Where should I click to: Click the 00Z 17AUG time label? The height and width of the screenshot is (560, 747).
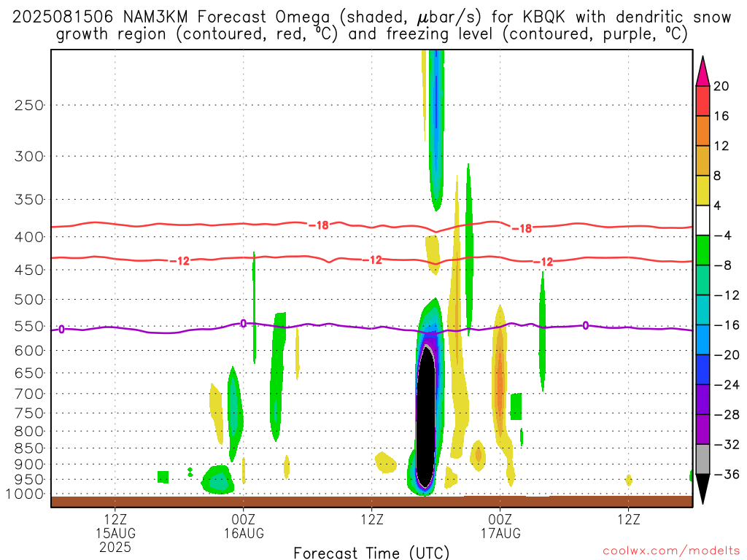[500, 526]
